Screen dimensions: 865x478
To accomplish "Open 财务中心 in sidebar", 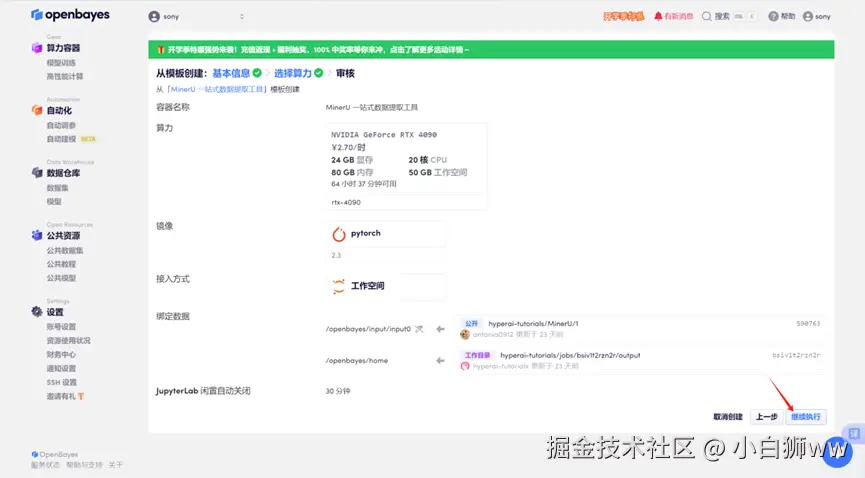I will pyautogui.click(x=61, y=354).
